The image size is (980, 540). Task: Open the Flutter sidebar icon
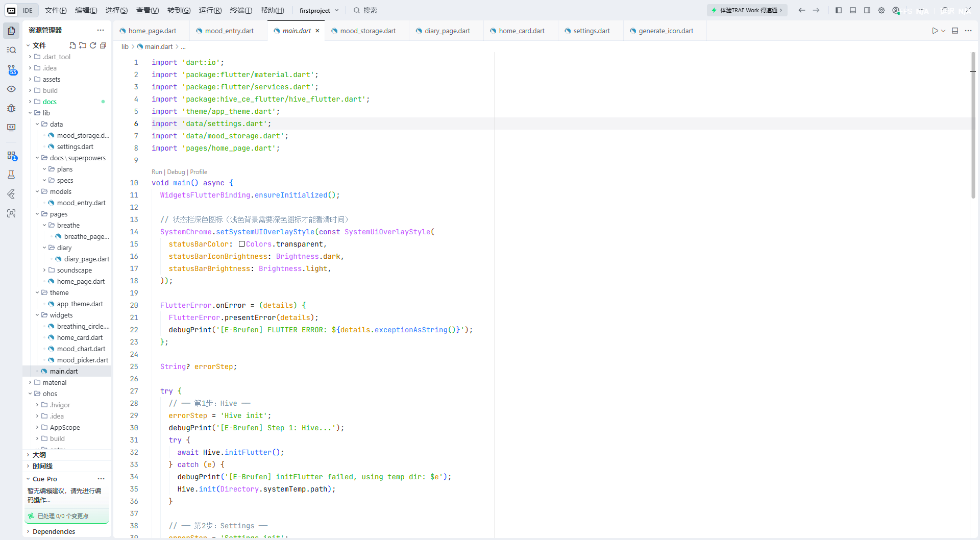11,194
